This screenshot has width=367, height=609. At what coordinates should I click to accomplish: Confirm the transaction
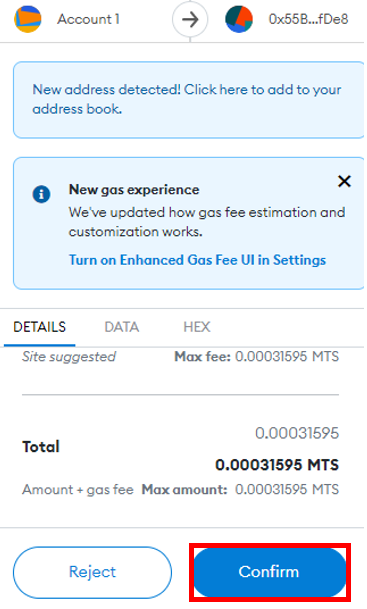pyautogui.click(x=269, y=572)
